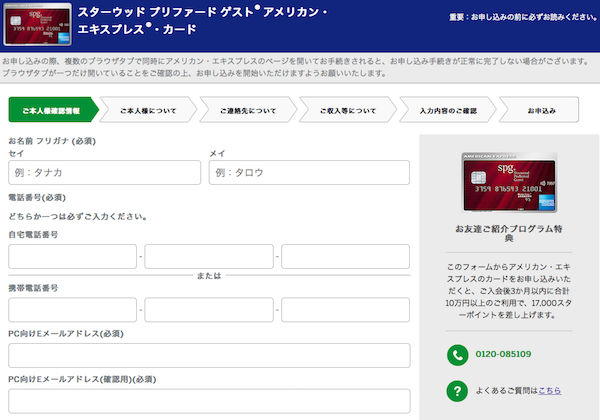
Task: Select the ご連絡先について step
Action: coord(248,110)
